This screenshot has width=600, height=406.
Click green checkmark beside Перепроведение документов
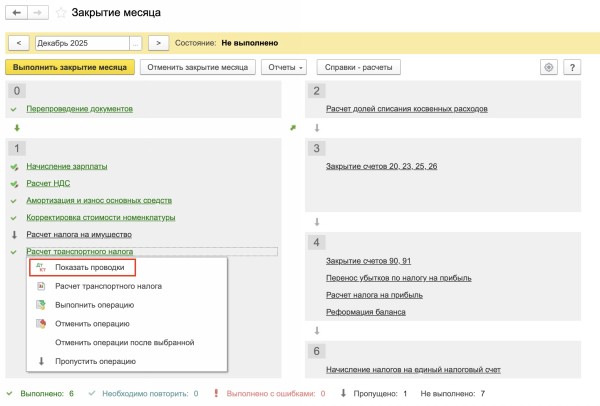click(x=14, y=109)
